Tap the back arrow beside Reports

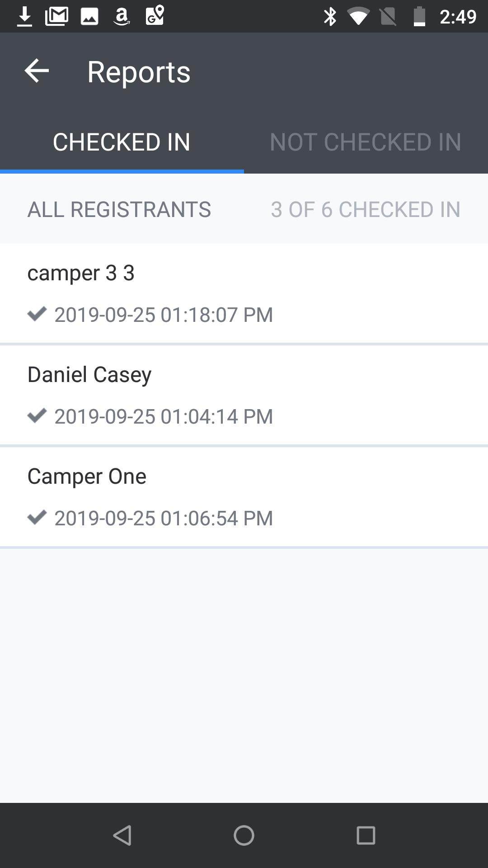37,71
